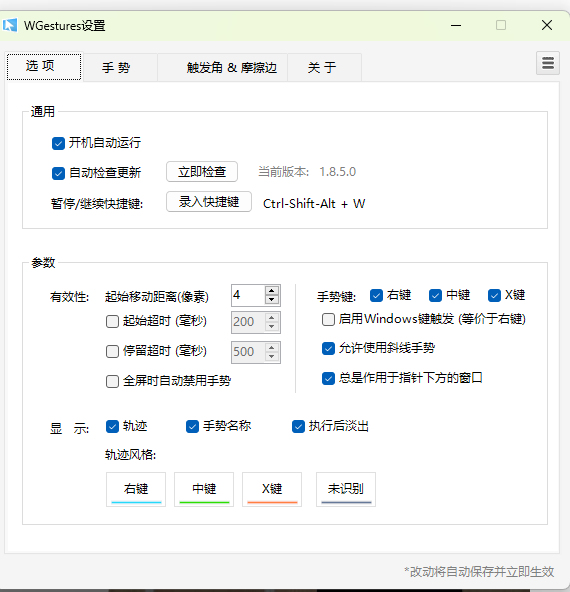Click the 200 起始超时 input field

point(248,322)
